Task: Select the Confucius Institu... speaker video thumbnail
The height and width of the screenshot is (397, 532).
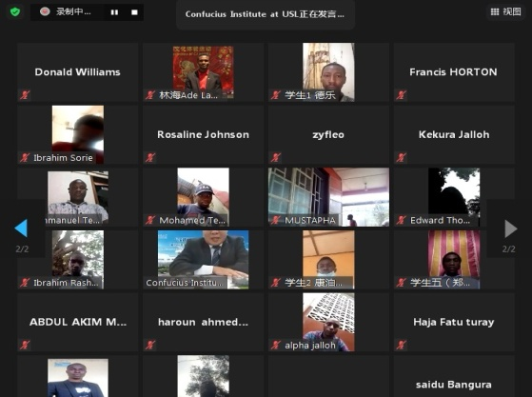Action: click(203, 260)
